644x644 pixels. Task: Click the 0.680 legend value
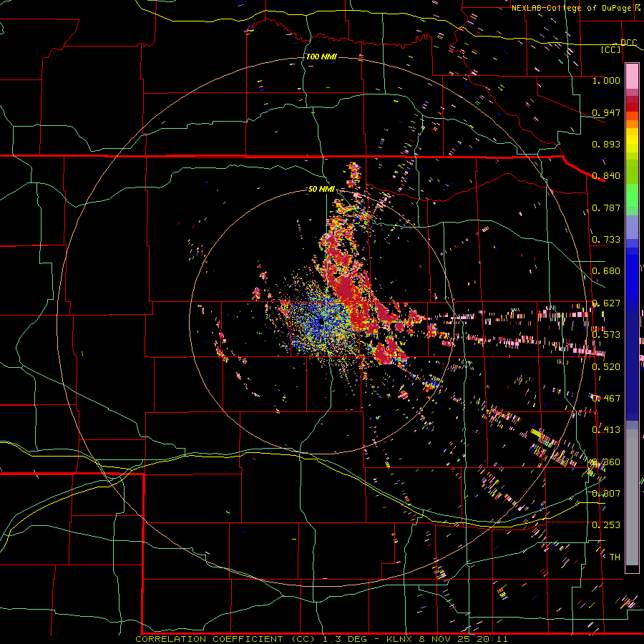606,271
